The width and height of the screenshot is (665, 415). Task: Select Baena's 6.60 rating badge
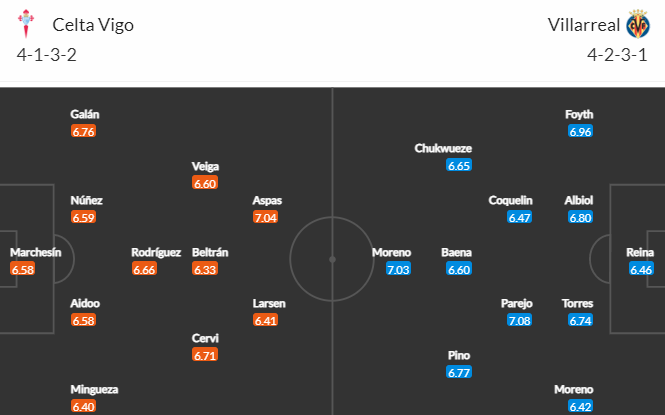coord(459,269)
